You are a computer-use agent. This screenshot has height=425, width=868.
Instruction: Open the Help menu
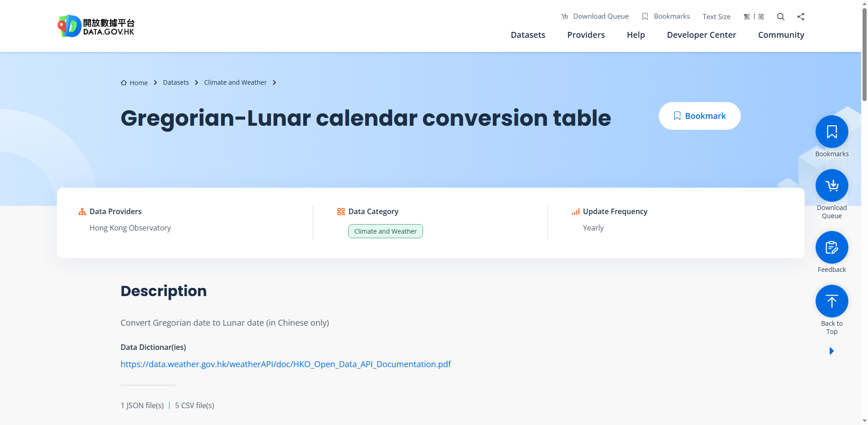(x=636, y=35)
